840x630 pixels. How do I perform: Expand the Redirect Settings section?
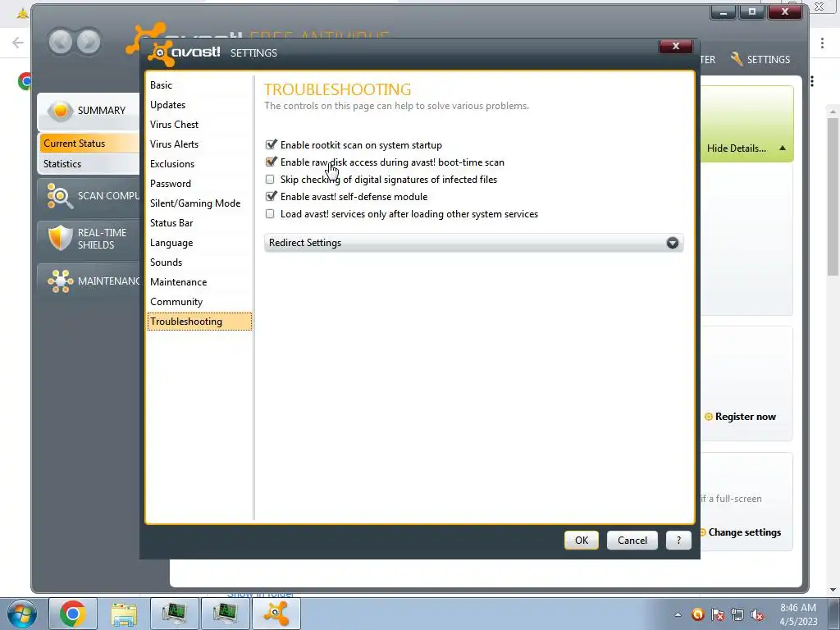click(x=473, y=243)
